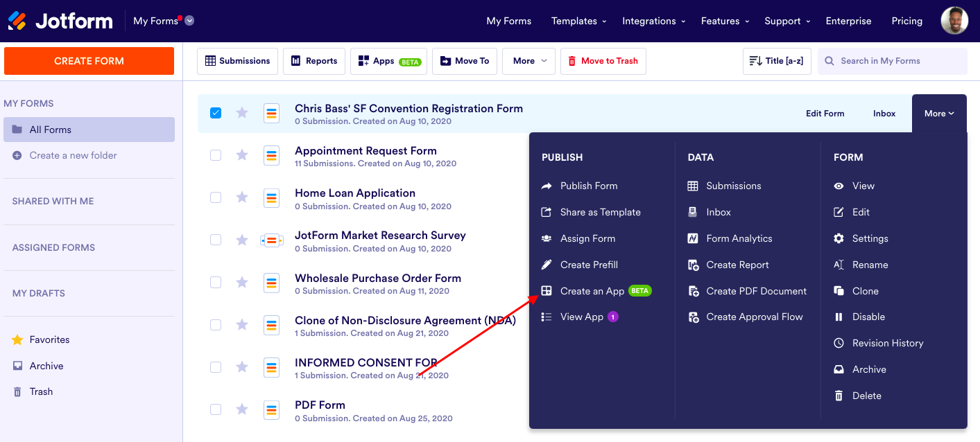Open the user profile avatar

[954, 21]
